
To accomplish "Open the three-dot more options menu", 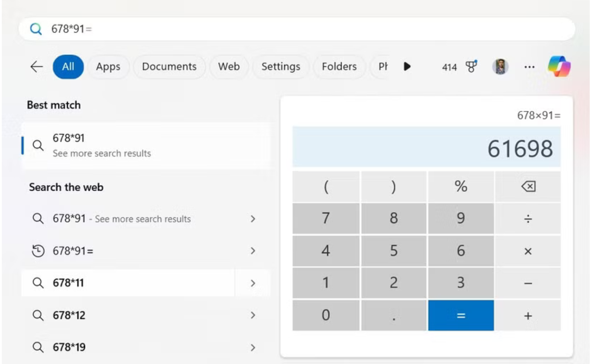I will 529,67.
